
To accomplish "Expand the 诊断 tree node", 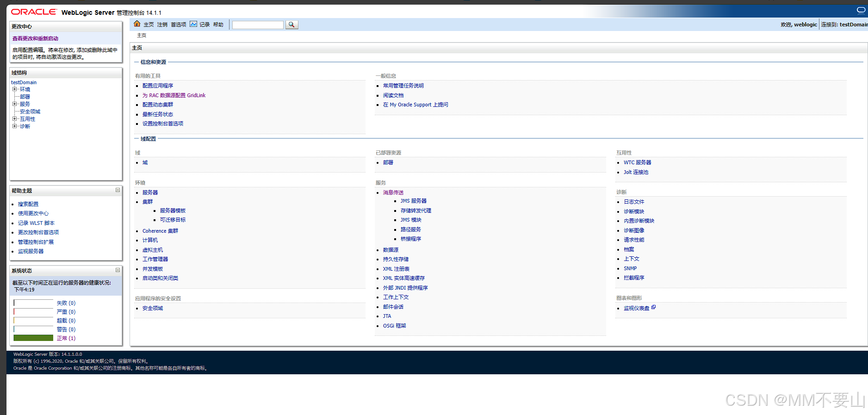I will coord(14,126).
